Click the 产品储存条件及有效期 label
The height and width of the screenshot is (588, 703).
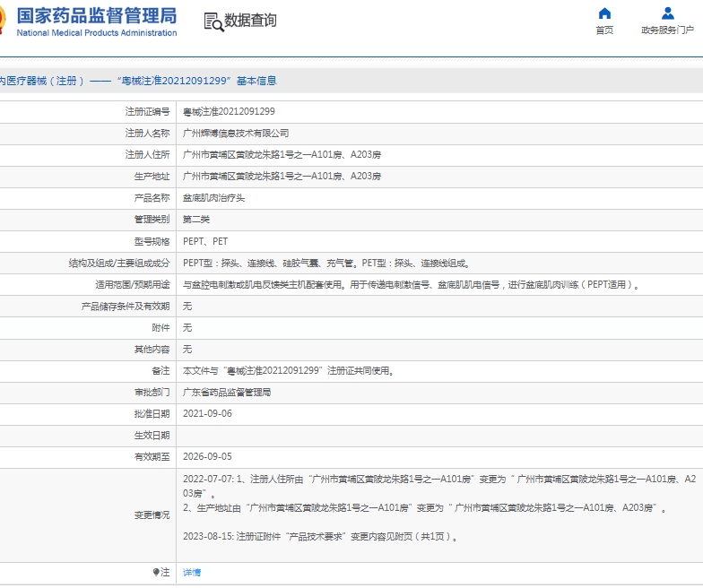[x=126, y=306]
